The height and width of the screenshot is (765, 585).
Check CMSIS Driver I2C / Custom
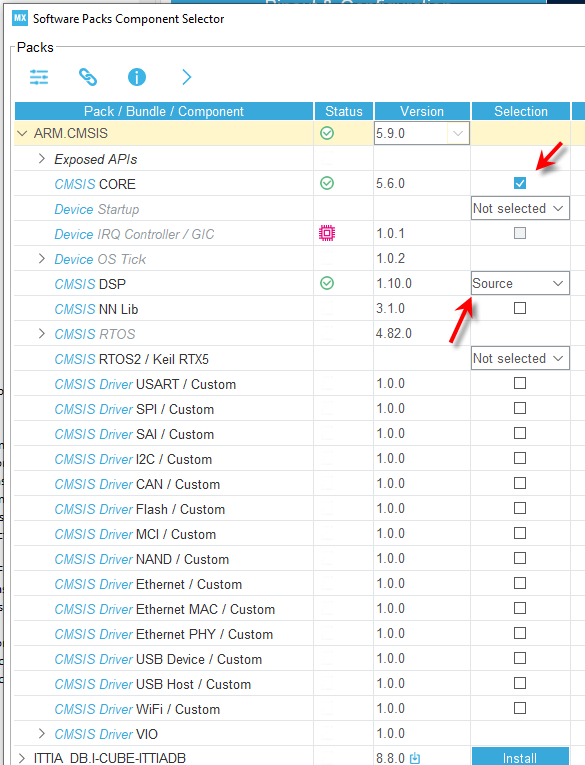pos(520,458)
